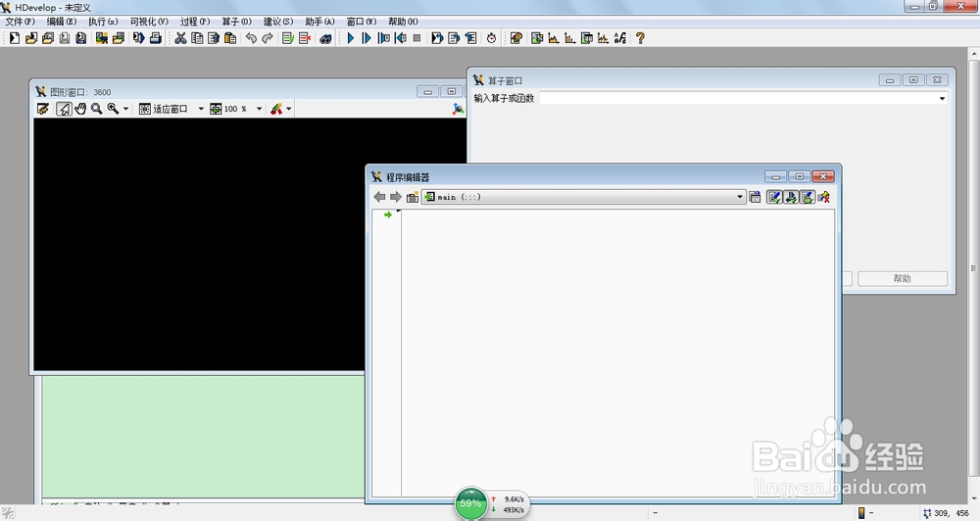Click the 100 % image size button
The image size is (980, 521).
pos(228,109)
